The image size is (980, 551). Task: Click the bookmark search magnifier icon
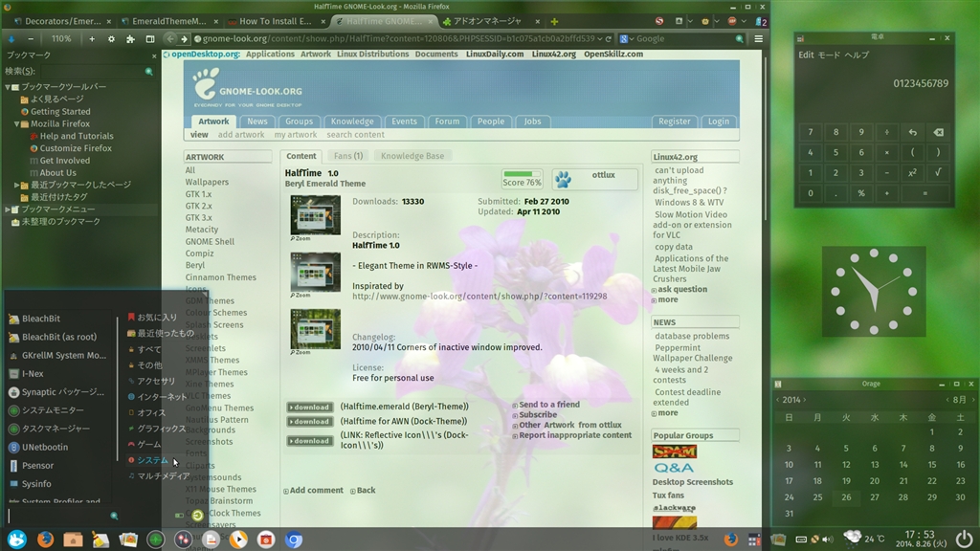pos(148,71)
